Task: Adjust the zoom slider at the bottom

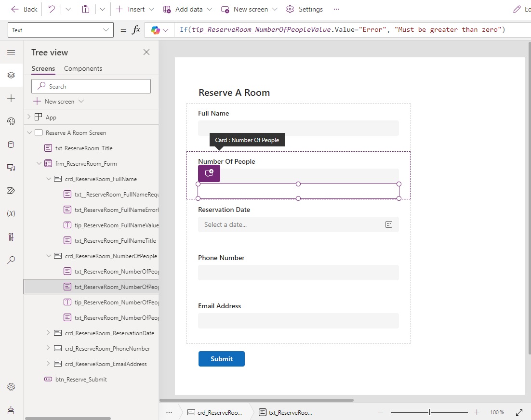Action: (428, 412)
